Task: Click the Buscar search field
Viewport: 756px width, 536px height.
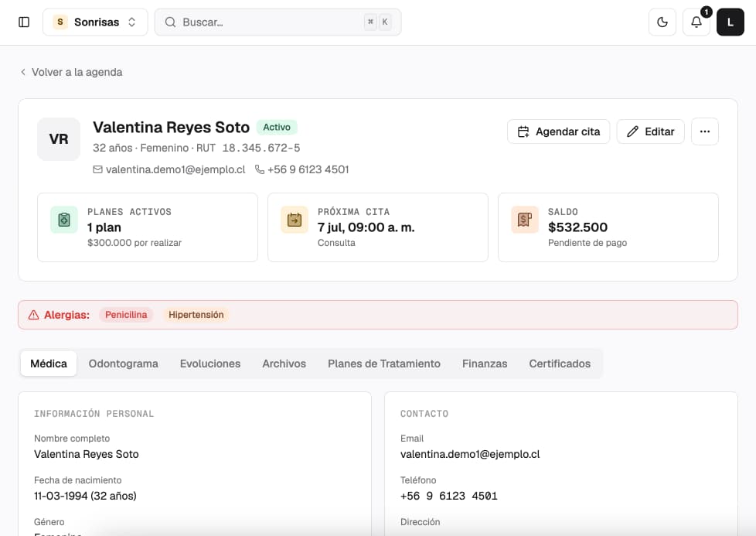Action: (x=278, y=22)
